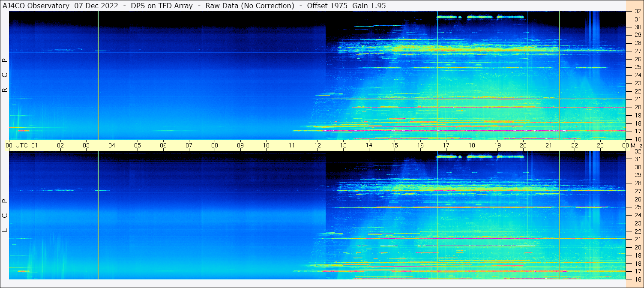Click hour '22' on the time axis

[x=575, y=145]
